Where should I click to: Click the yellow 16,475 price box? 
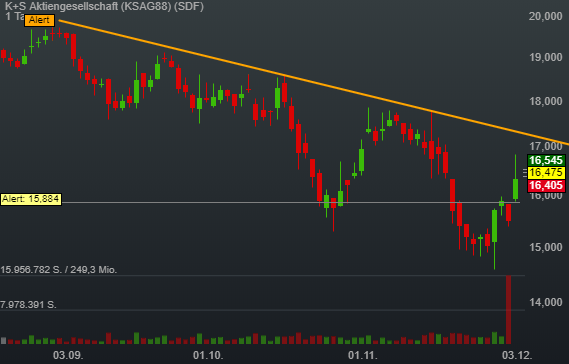click(546, 172)
